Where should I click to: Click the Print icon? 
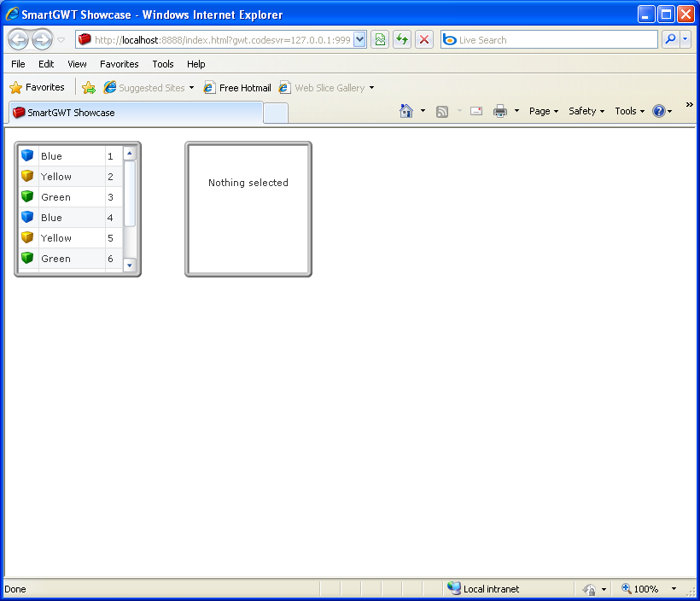tap(500, 111)
